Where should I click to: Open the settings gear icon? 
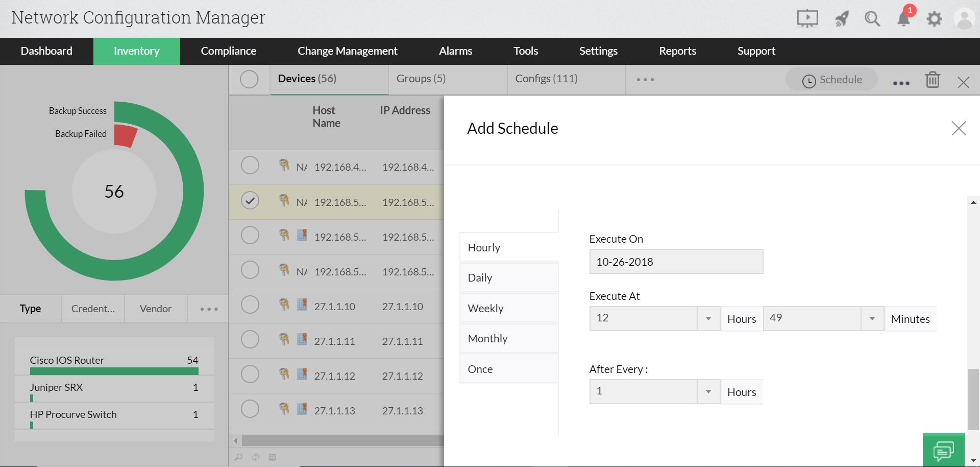pos(934,19)
